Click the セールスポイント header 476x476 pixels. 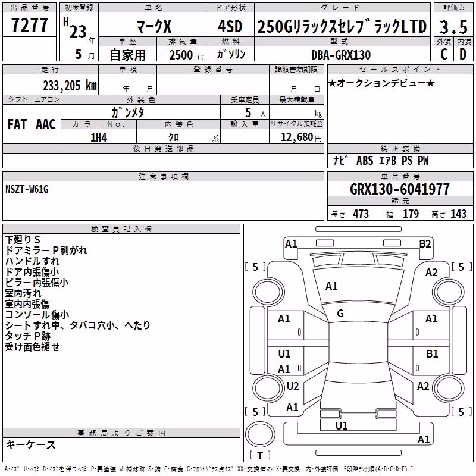point(400,69)
